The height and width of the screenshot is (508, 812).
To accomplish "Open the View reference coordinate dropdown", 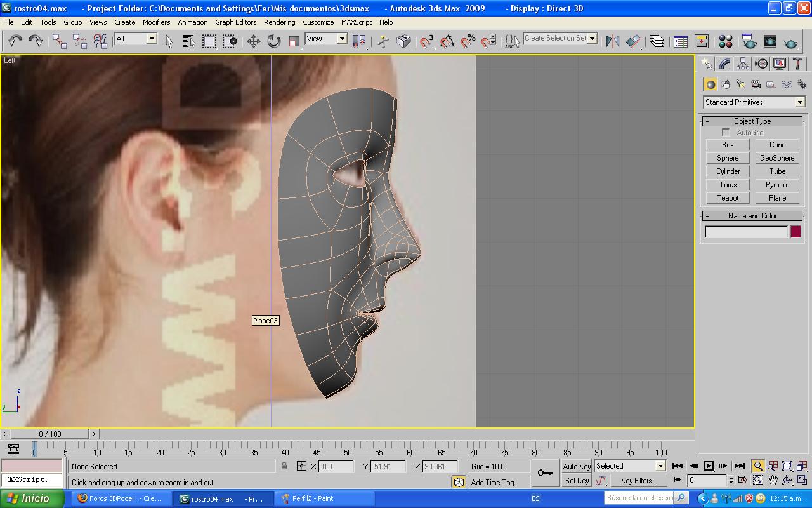I will (x=326, y=39).
